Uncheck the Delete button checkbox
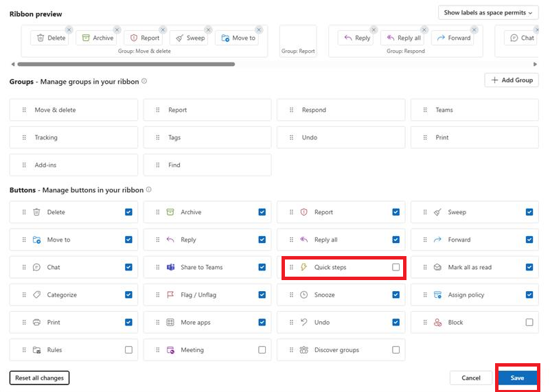Viewport: 550px width, 392px height. coord(128,212)
